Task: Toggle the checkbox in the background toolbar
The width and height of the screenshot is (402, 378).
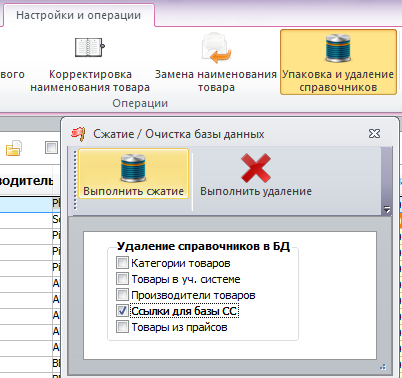Action: pyautogui.click(x=51, y=147)
